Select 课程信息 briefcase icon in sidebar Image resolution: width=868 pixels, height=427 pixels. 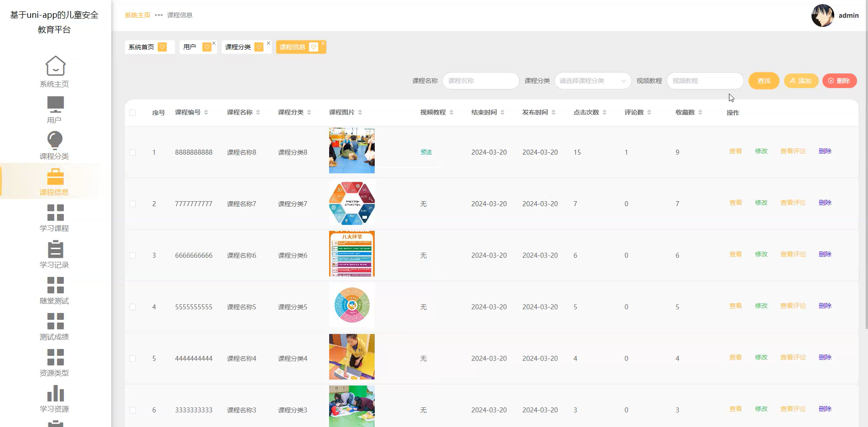[x=55, y=177]
